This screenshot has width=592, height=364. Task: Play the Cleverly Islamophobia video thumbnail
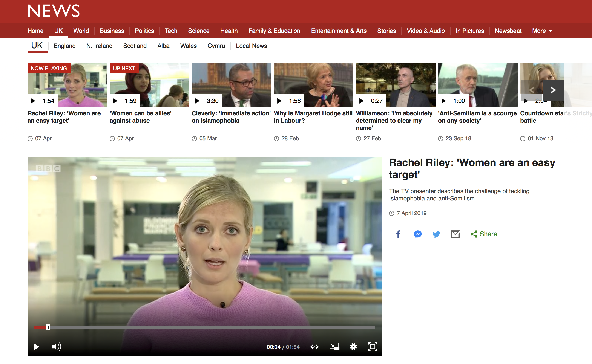[x=232, y=85]
